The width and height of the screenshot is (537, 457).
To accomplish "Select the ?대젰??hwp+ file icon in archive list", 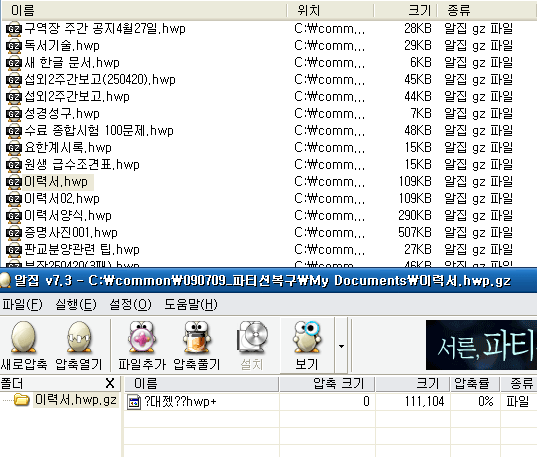I will tap(134, 402).
